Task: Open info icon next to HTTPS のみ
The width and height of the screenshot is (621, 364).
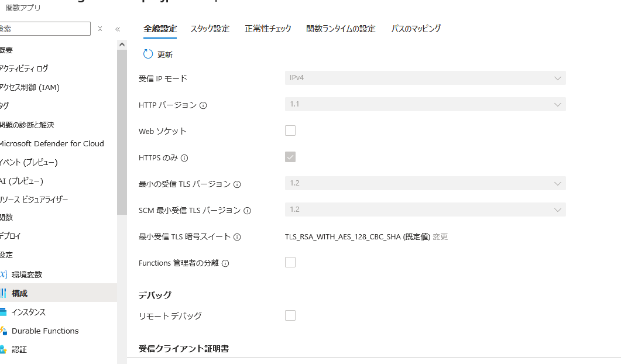Action: (184, 158)
